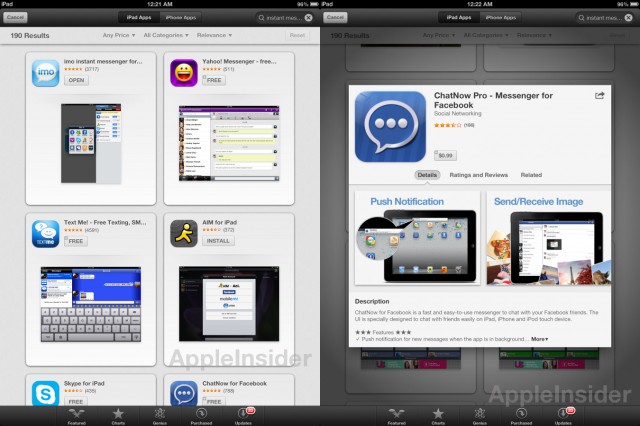This screenshot has height=426, width=640.
Task: Open Purchased tab in the right screen
Action: (x=521, y=416)
